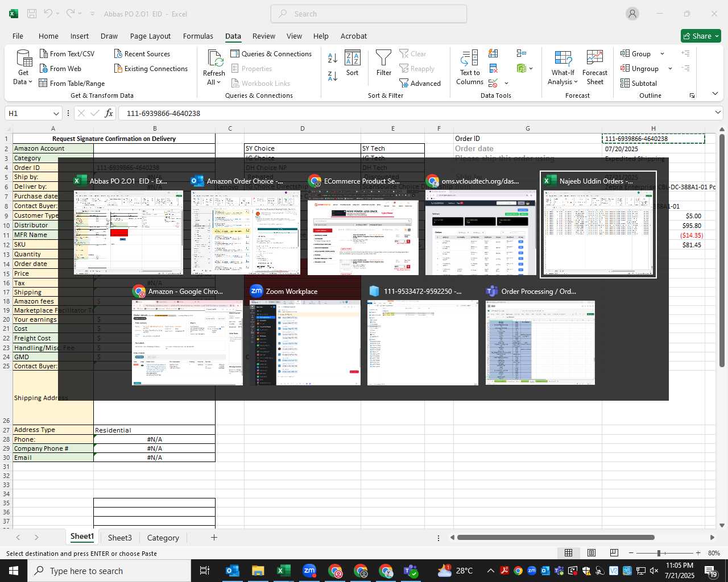Click the account profile icon
The height and width of the screenshot is (582, 728).
[x=632, y=14]
